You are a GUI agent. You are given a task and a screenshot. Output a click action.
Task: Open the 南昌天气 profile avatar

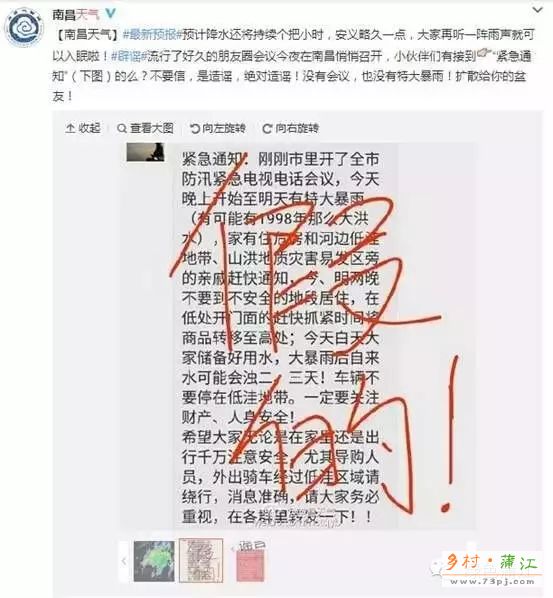(24, 27)
